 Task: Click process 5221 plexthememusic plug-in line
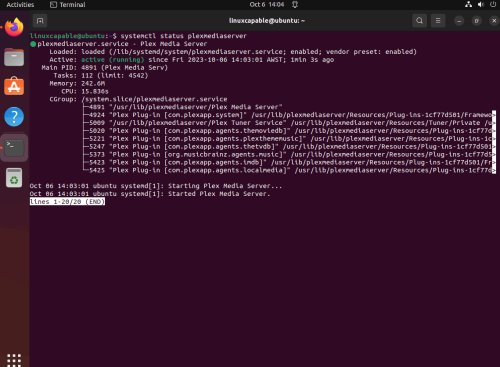pos(289,139)
